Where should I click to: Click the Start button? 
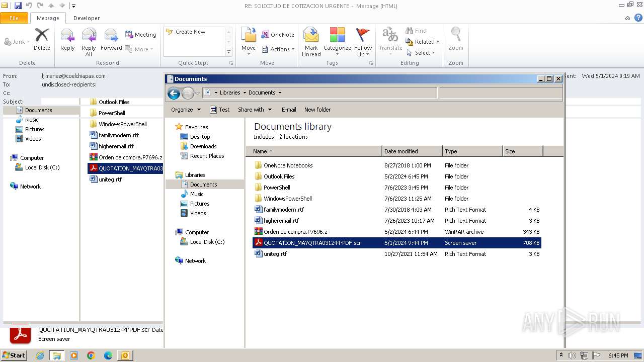[14, 355]
